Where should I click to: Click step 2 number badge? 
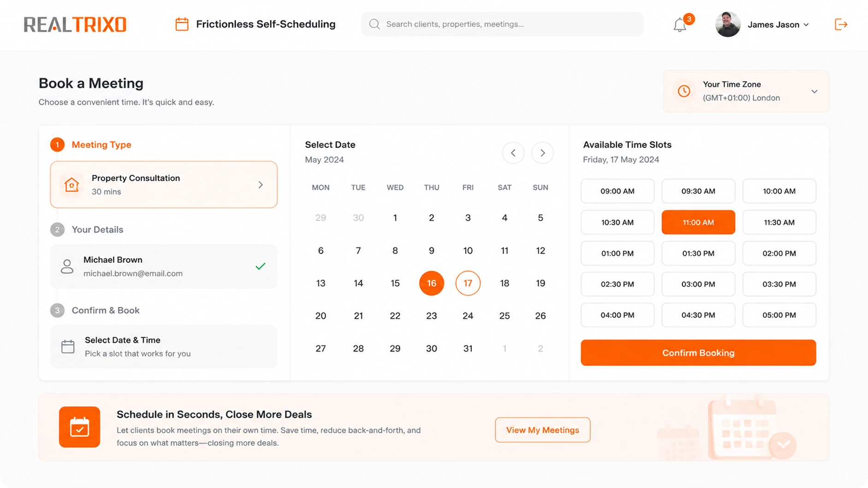tap(57, 230)
